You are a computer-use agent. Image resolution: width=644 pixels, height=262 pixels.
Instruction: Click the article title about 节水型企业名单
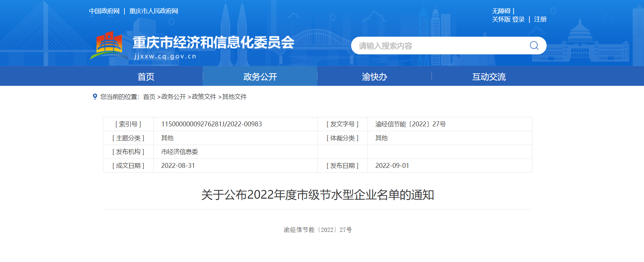[x=317, y=195]
